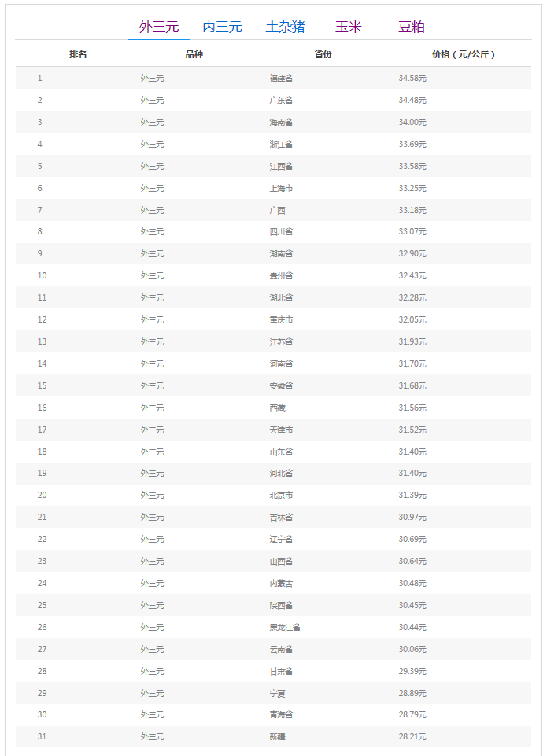This screenshot has width=547, height=756.
Task: Click the 排名 column header
Action: (78, 54)
